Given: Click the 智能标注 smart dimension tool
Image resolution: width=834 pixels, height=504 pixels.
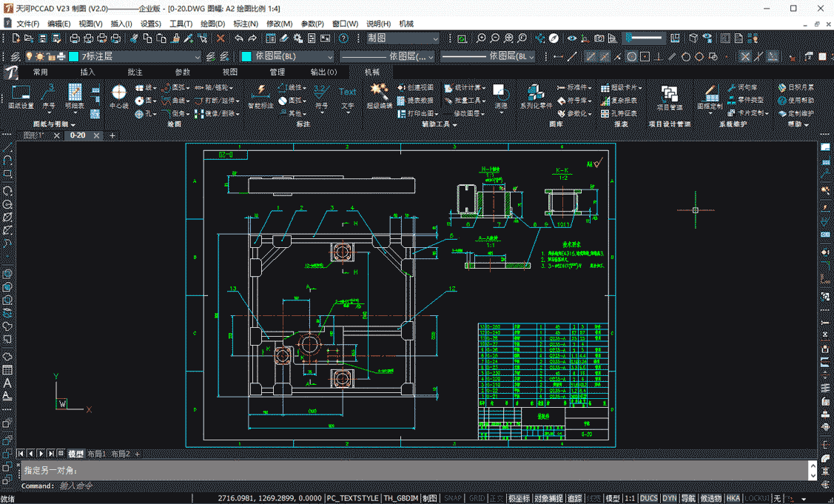Looking at the screenshot, I should (260, 97).
